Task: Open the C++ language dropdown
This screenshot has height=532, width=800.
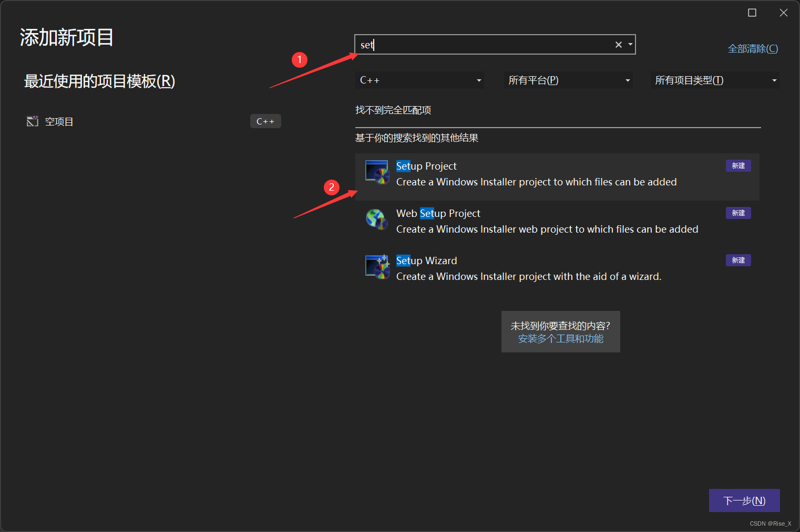Action: click(x=419, y=80)
